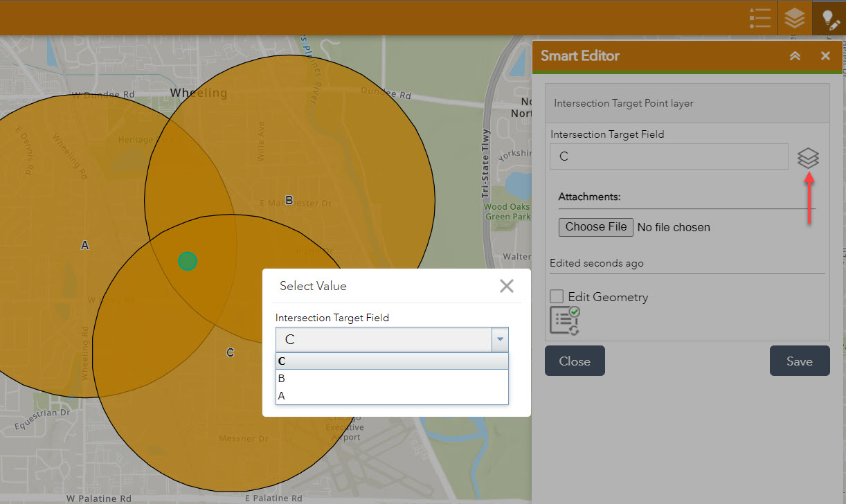Collapse the Smart Editor panel
Image resolution: width=846 pixels, height=504 pixels.
click(x=795, y=56)
